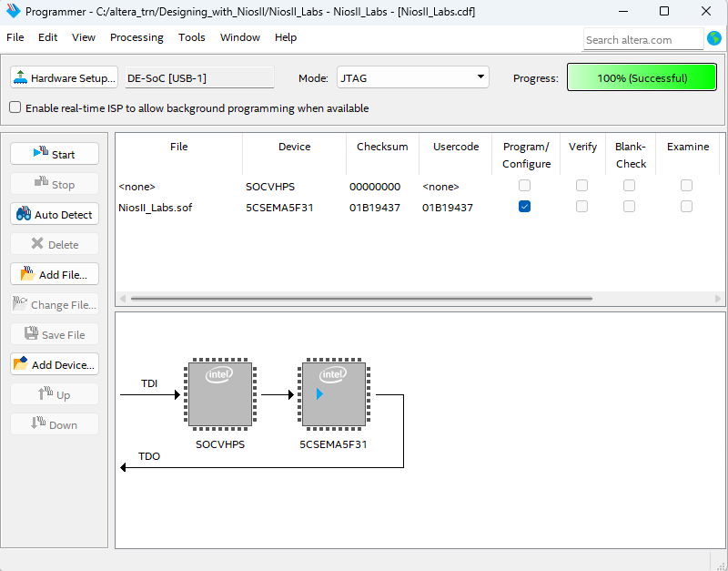Click the Verify column header
This screenshot has width=728, height=571.
(582, 155)
